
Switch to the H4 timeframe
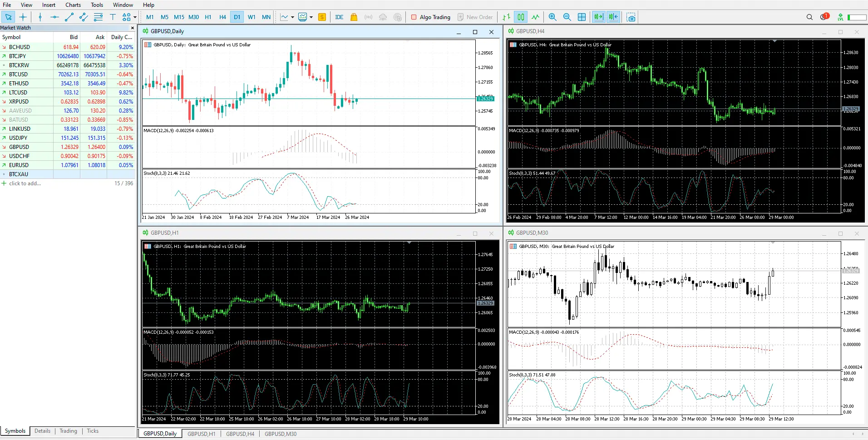pos(223,17)
